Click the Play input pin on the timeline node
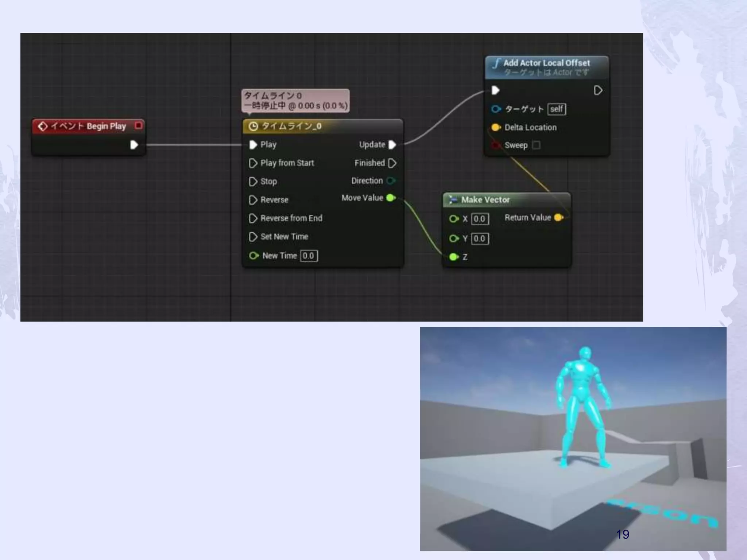The width and height of the screenshot is (747, 560). (253, 145)
